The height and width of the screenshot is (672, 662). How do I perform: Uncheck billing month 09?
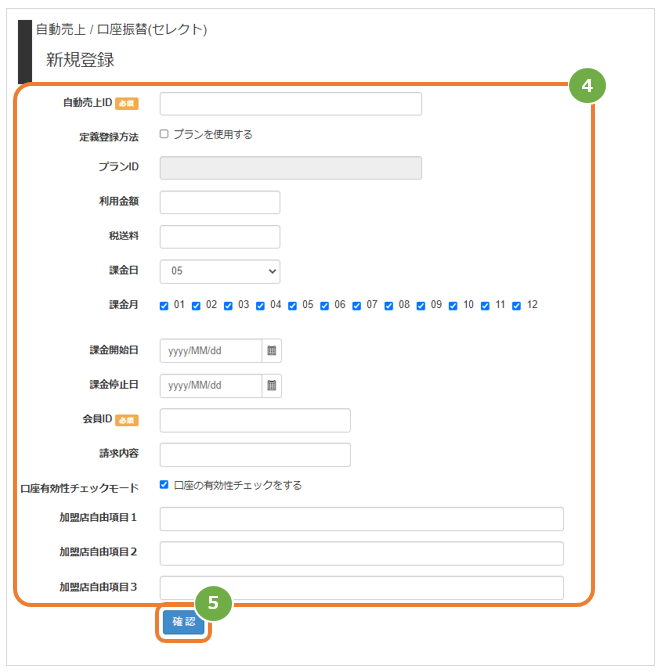click(421, 306)
